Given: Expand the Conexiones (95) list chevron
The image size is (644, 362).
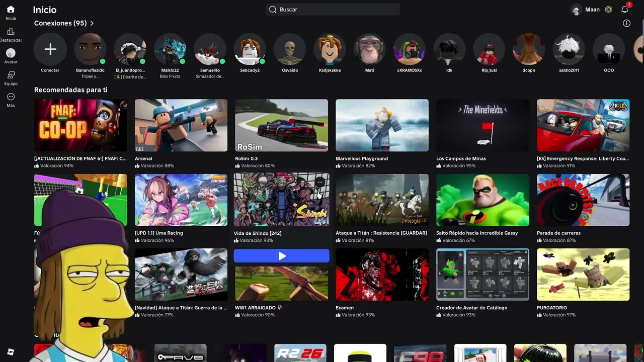Looking at the screenshot, I should click(92, 23).
